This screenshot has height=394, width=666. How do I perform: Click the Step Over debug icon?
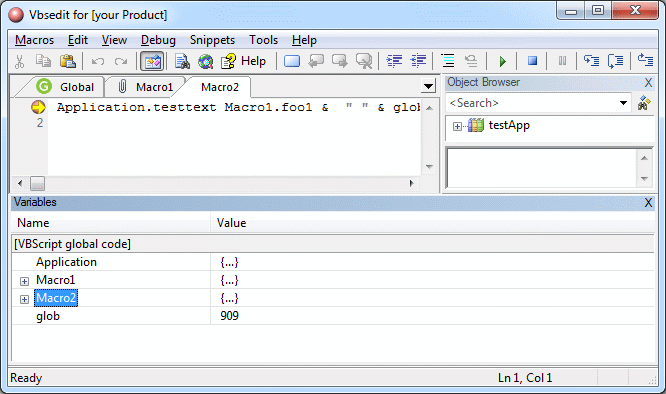[x=615, y=61]
